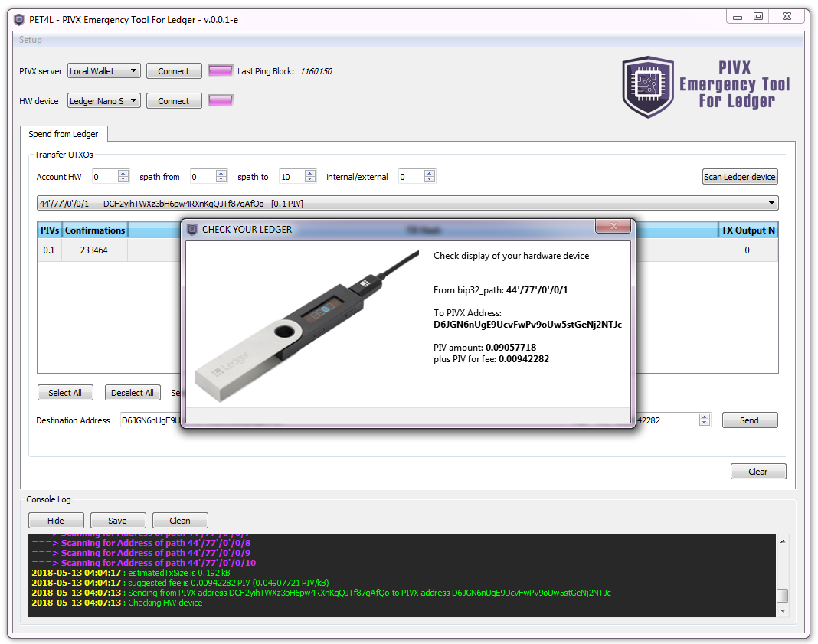
Task: Click the spath from number field
Action: tap(203, 177)
